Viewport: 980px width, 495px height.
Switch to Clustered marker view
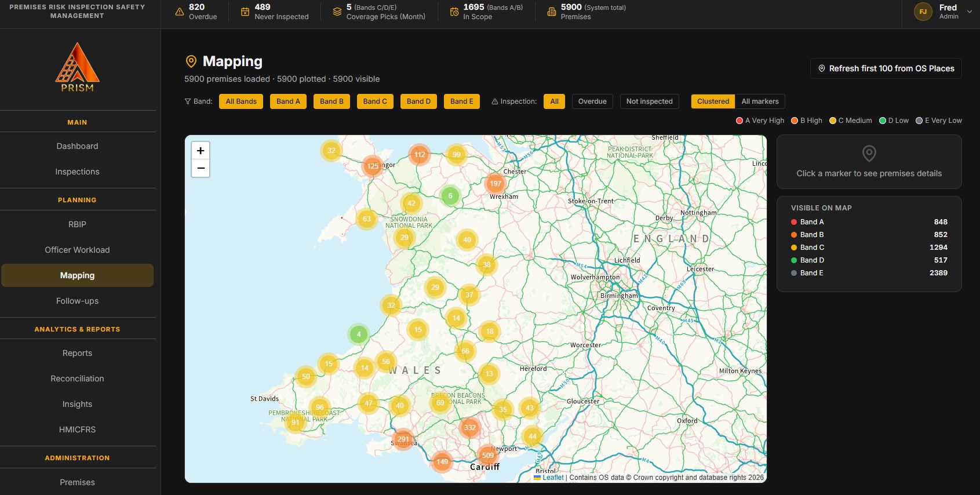713,101
